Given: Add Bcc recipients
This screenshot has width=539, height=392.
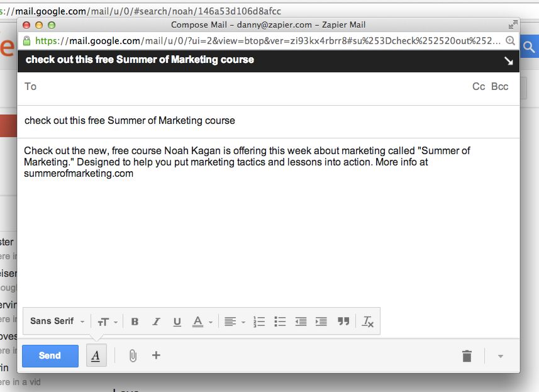Looking at the screenshot, I should pyautogui.click(x=500, y=87).
